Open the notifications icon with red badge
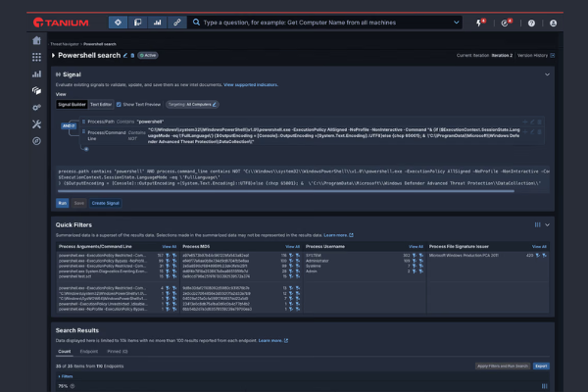This screenshot has width=588, height=392. coord(507,23)
